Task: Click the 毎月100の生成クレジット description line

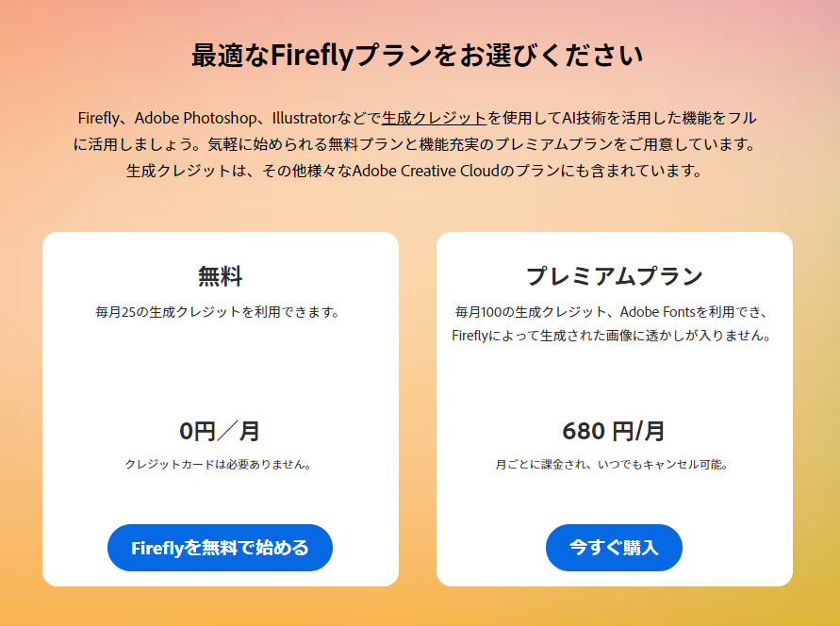Action: (614, 312)
